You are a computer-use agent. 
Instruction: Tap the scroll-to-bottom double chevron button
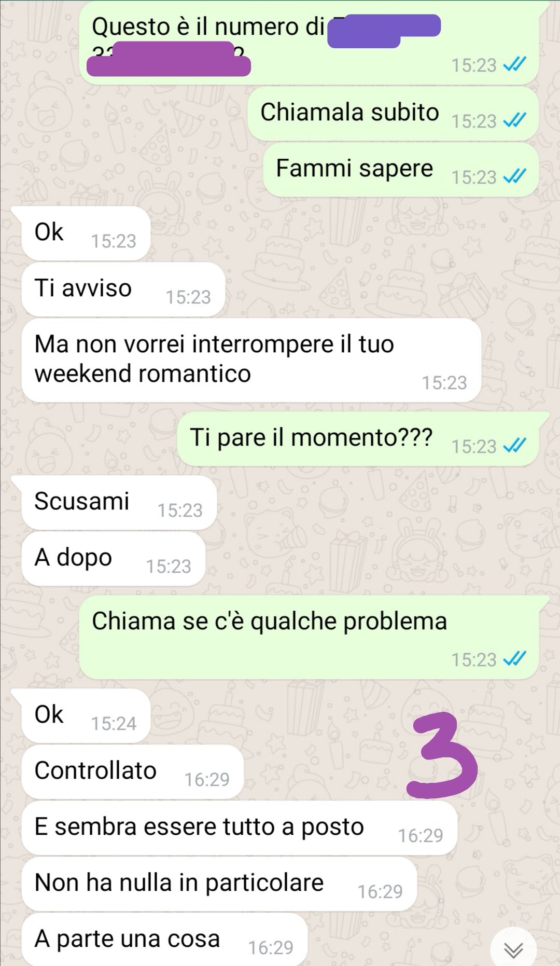[x=513, y=949]
